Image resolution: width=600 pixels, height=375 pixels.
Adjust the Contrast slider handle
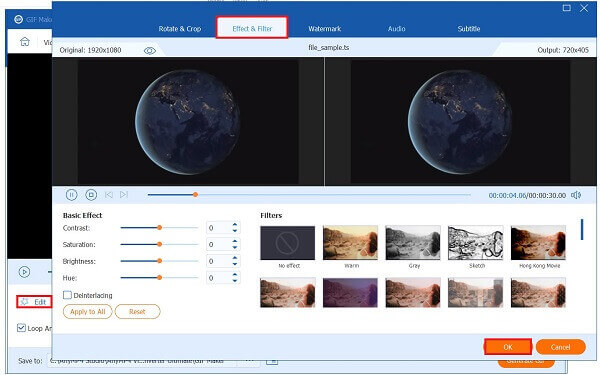[159, 228]
